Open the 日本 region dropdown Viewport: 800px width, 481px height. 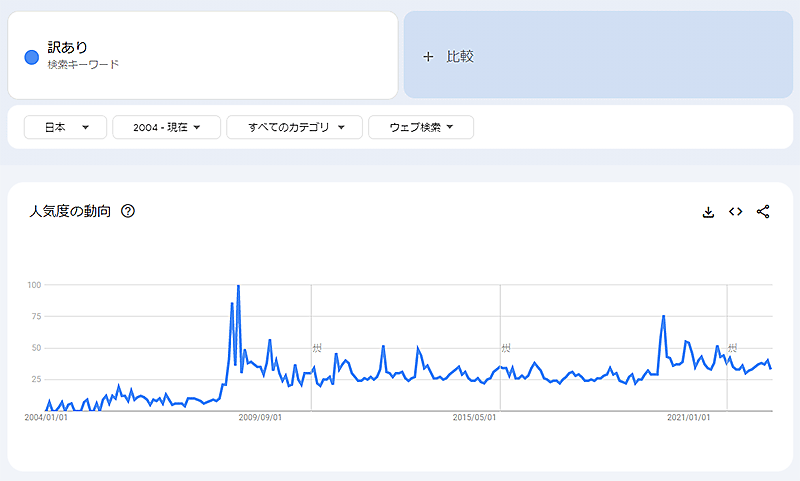[x=66, y=127]
